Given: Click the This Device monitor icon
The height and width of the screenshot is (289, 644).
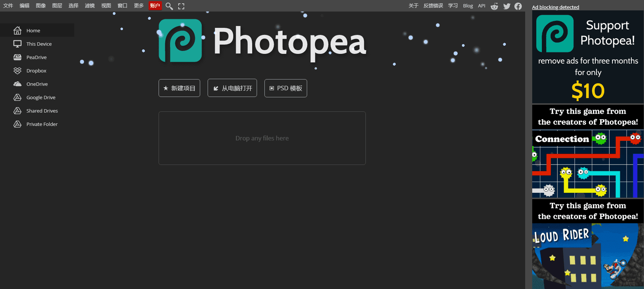Looking at the screenshot, I should tap(17, 44).
